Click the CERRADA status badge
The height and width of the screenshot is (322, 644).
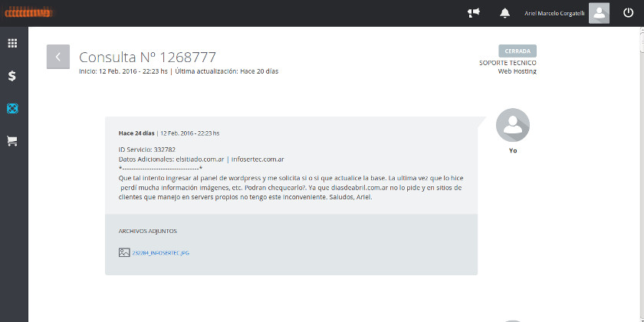pos(517,51)
